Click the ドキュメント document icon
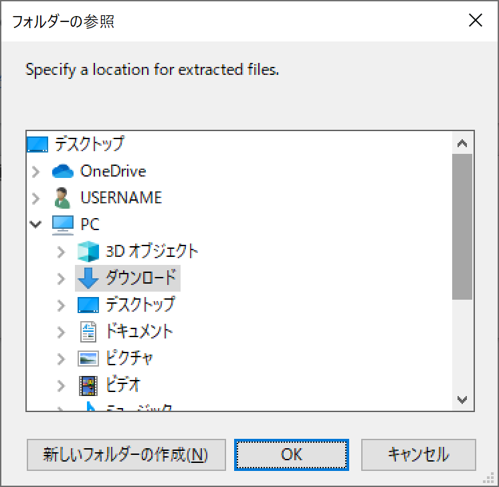 coord(88,332)
